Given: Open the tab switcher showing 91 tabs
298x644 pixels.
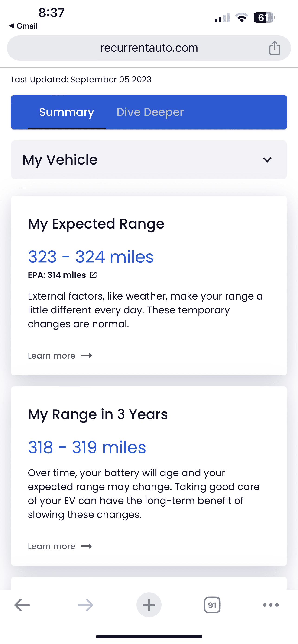Looking at the screenshot, I should click(212, 605).
